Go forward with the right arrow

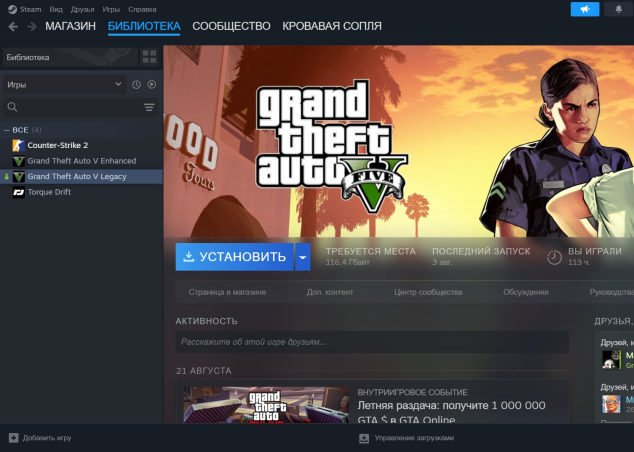[32, 27]
